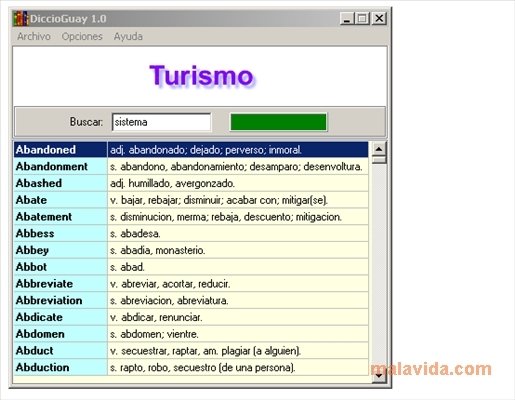Open the Ayuda menu
Image resolution: width=515 pixels, height=400 pixels.
tap(128, 36)
